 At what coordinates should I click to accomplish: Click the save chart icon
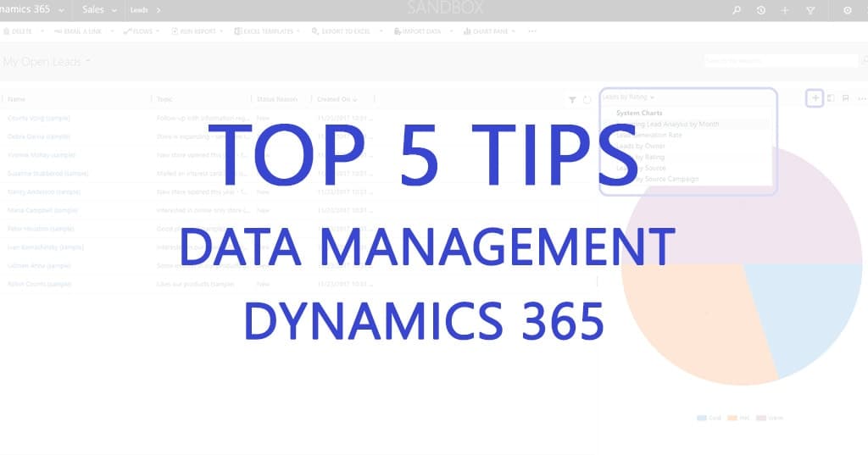point(845,98)
